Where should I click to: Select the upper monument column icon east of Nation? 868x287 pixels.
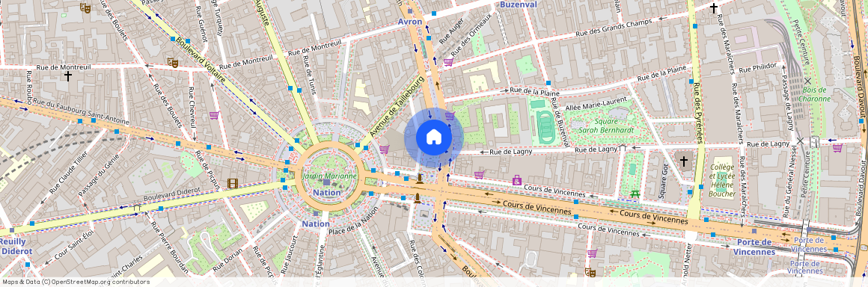421,179
